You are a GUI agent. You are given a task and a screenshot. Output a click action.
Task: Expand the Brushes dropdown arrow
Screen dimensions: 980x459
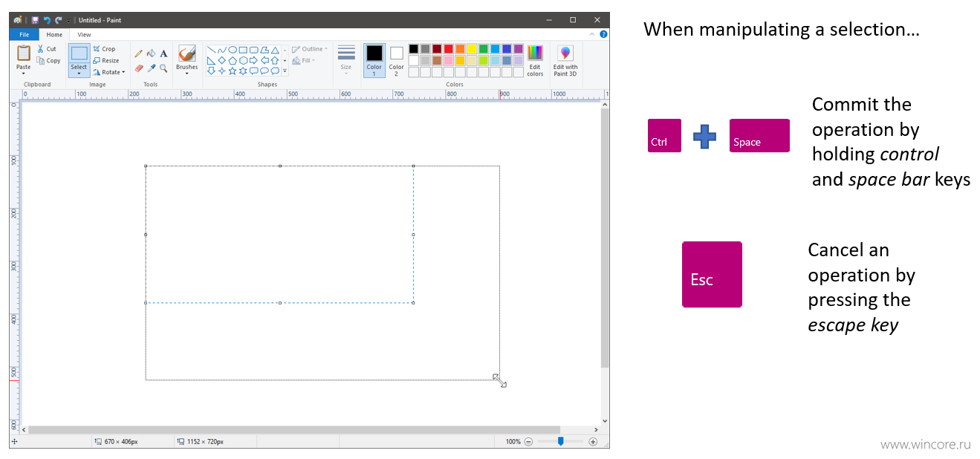[x=187, y=74]
